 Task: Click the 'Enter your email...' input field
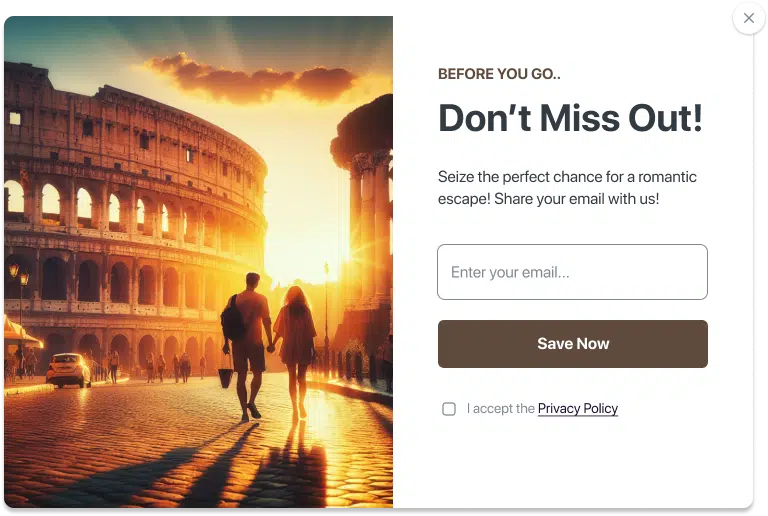(572, 272)
